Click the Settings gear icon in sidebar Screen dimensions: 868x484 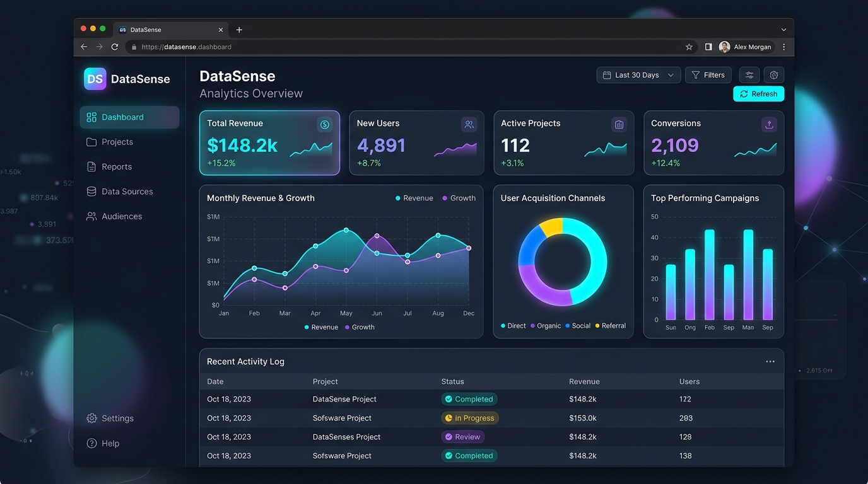(x=91, y=418)
